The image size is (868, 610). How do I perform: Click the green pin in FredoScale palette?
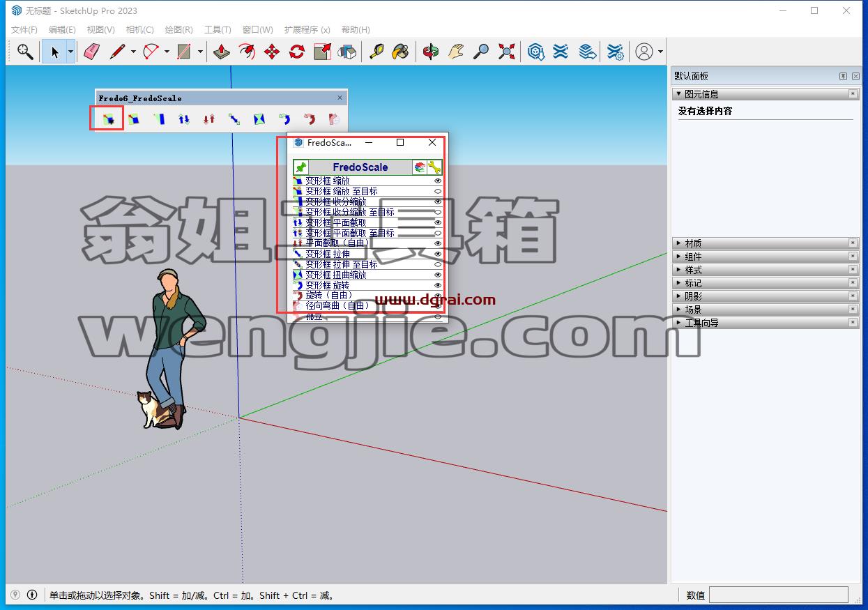point(300,167)
